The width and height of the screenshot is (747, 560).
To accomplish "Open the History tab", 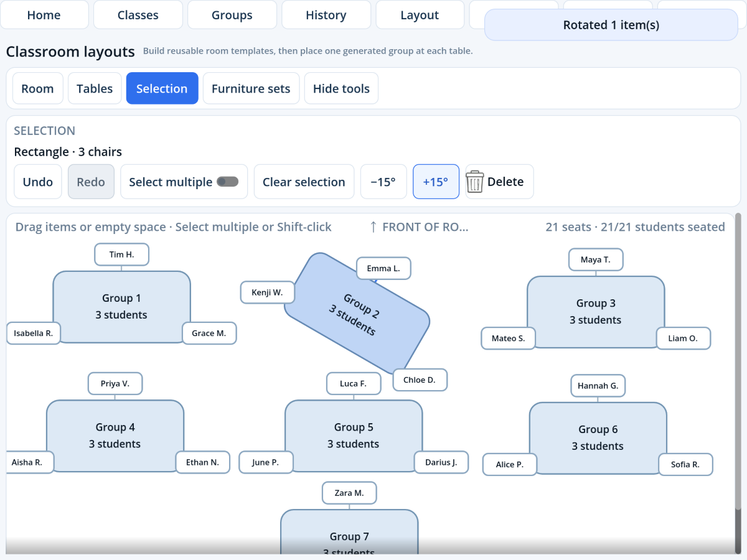I will click(326, 15).
